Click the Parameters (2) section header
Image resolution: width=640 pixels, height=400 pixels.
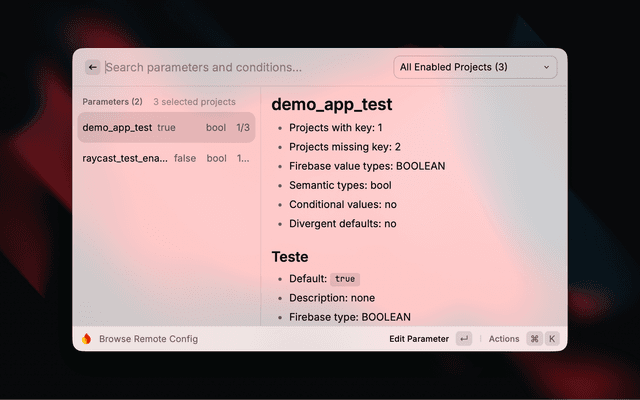[112, 102]
